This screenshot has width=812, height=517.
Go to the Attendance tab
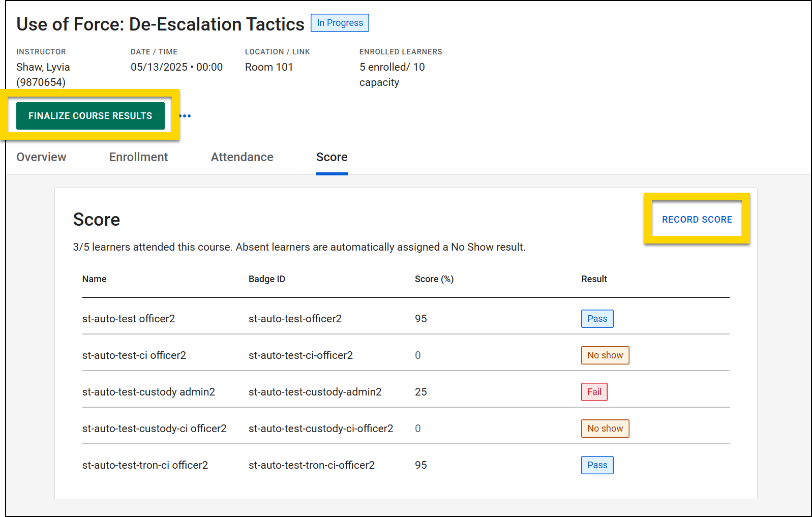[x=242, y=157]
